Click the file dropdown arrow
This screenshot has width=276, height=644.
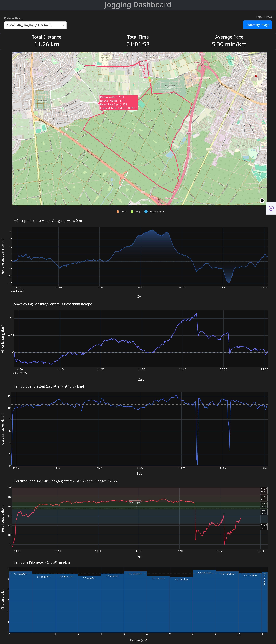coord(63,25)
